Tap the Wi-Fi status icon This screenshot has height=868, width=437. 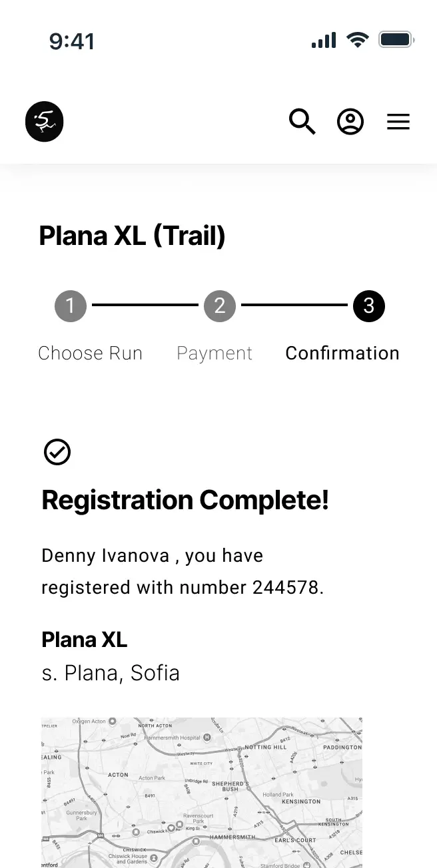(x=358, y=41)
